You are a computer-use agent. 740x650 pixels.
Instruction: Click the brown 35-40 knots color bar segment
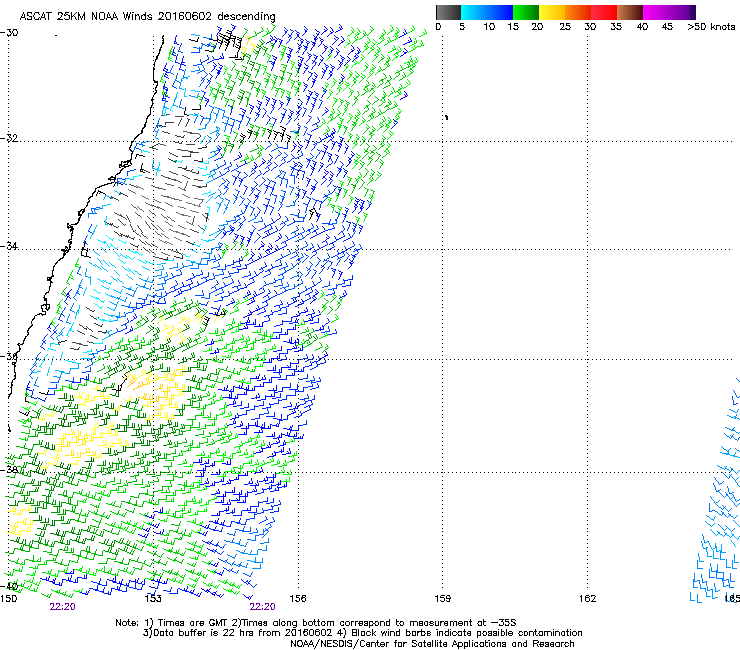(x=630, y=12)
